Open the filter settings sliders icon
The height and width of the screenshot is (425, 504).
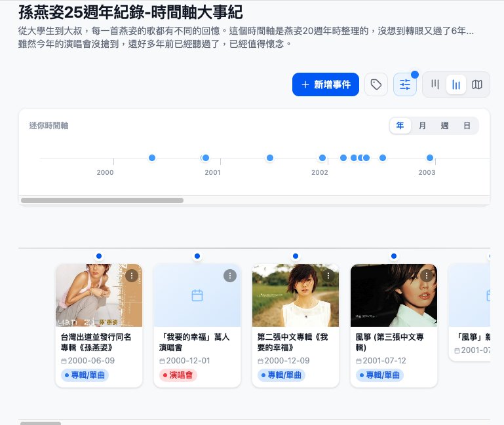click(404, 84)
